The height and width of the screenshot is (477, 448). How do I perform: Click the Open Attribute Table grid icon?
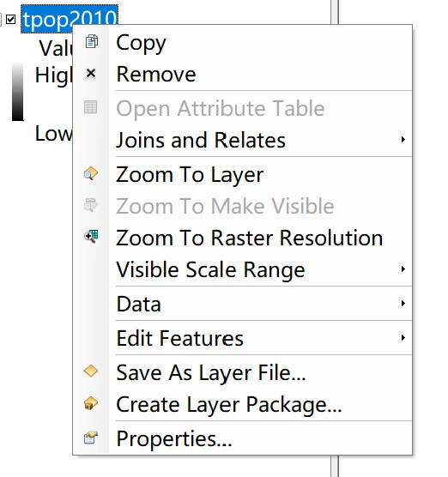[91, 107]
